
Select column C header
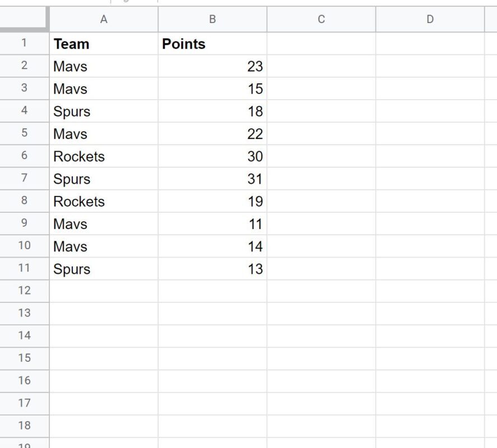pos(321,20)
